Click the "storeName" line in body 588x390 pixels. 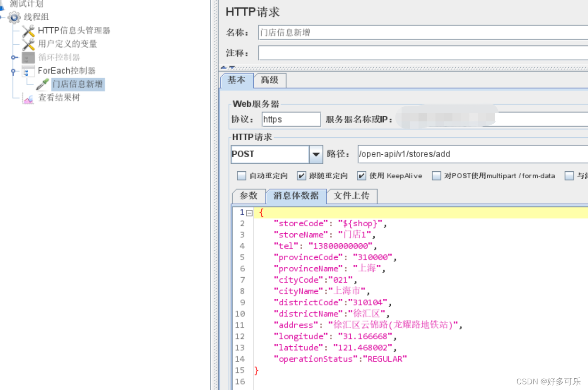pyautogui.click(x=324, y=235)
